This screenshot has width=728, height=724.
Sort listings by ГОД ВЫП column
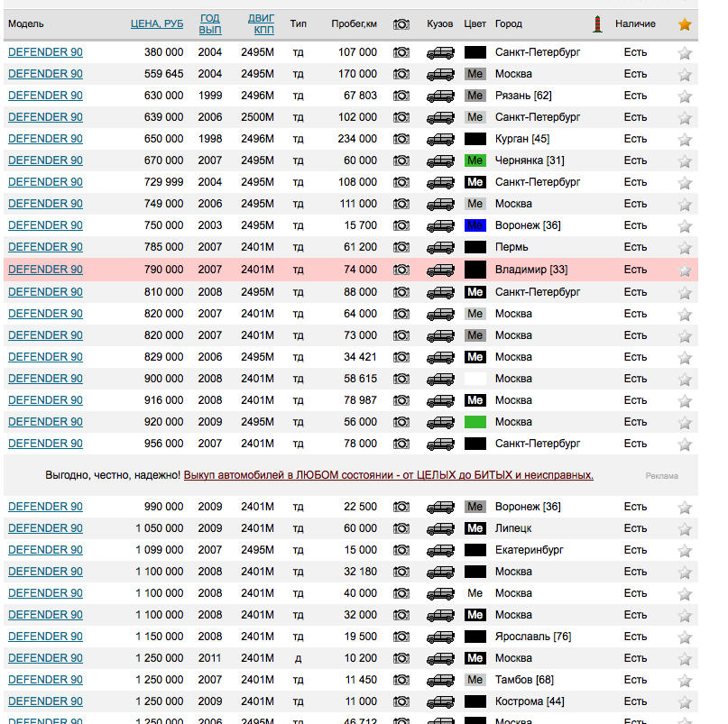tap(210, 24)
